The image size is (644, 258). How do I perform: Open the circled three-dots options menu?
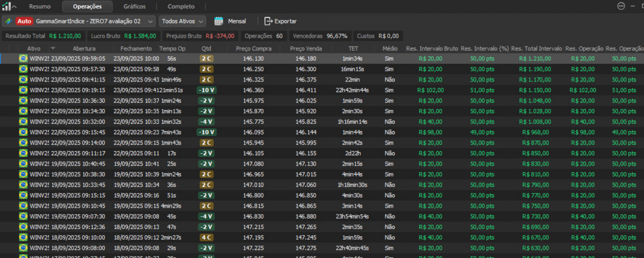(621, 6)
